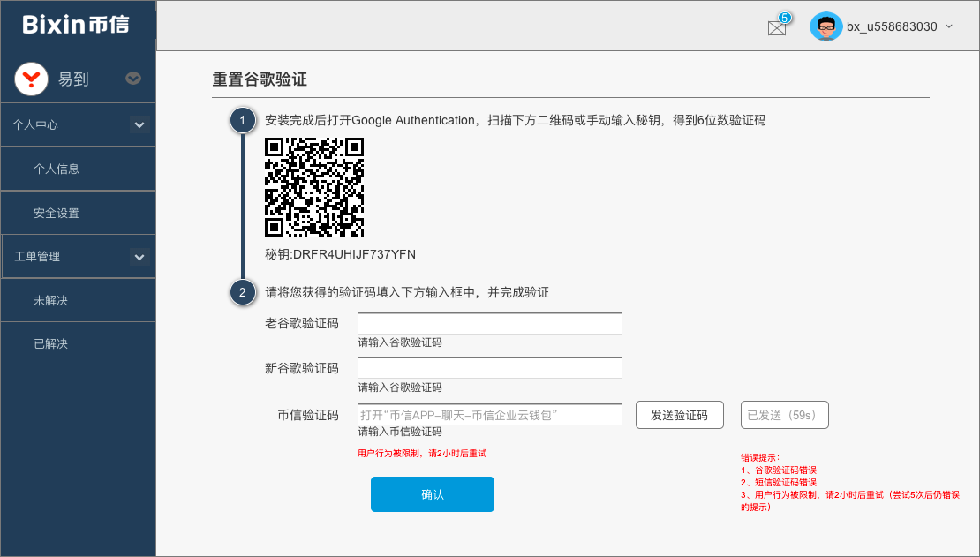Open 安全设置 in the sidebar

tap(57, 213)
